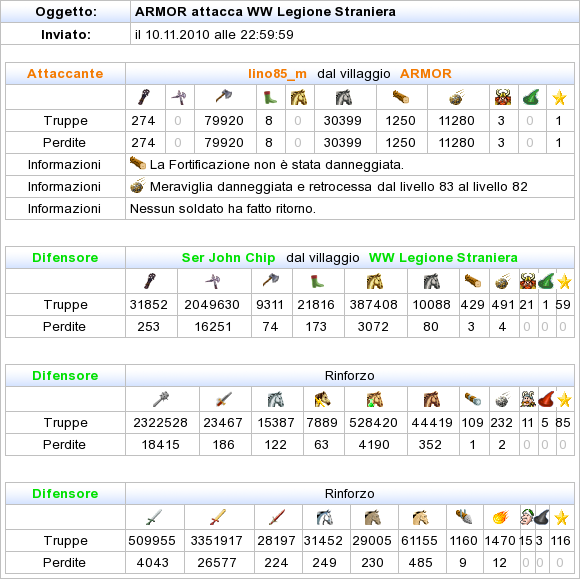Viewport: 580px width, 579px height.
Task: Click defender loss value 16251
Action: pos(213,327)
